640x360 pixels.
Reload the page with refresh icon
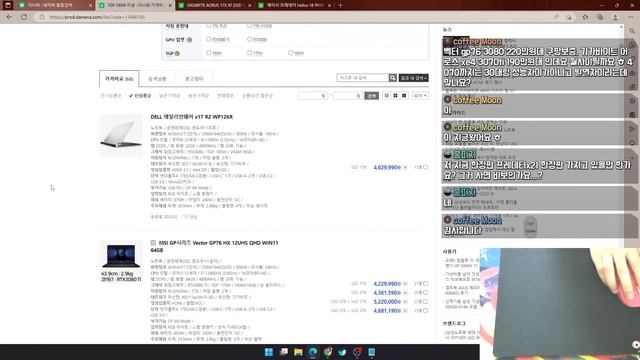[x=24, y=17]
